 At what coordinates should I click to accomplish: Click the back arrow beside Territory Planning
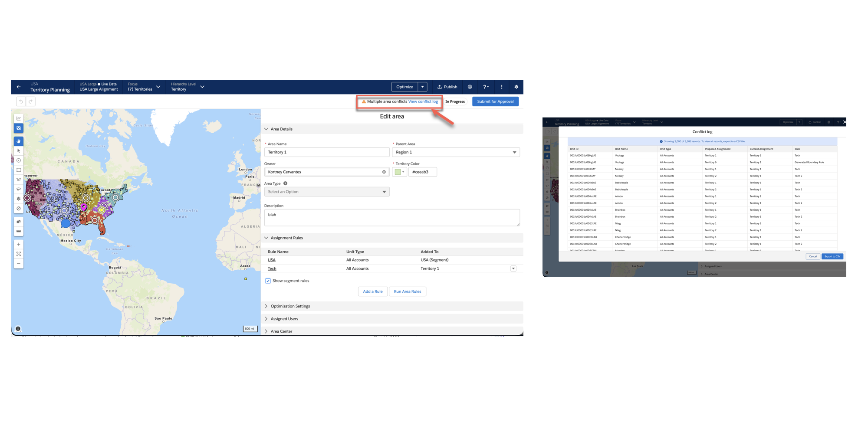(19, 87)
